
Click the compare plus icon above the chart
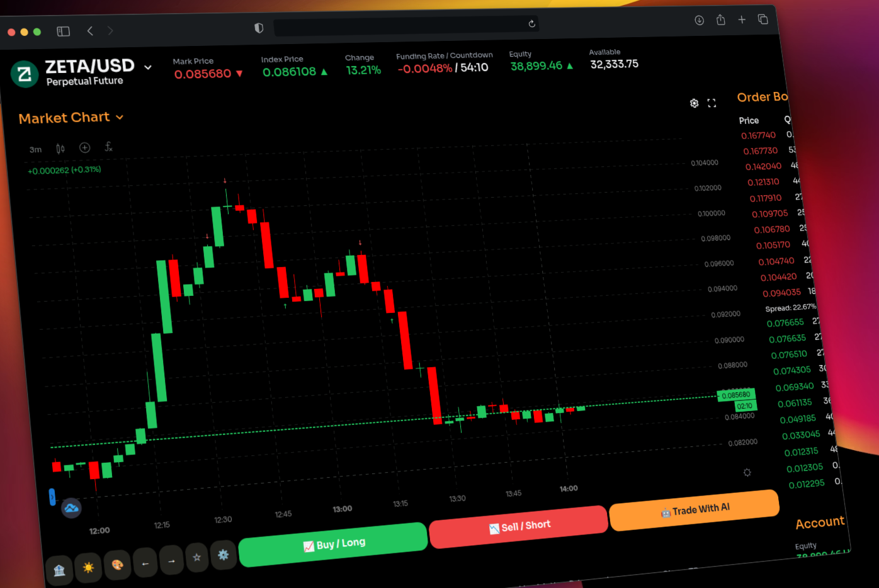[84, 147]
